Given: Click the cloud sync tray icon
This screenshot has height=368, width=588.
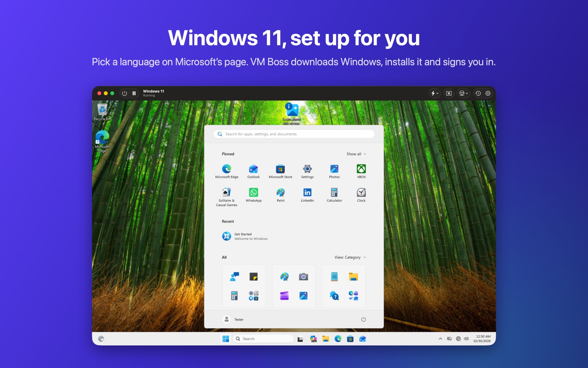Looking at the screenshot, I should 449,339.
